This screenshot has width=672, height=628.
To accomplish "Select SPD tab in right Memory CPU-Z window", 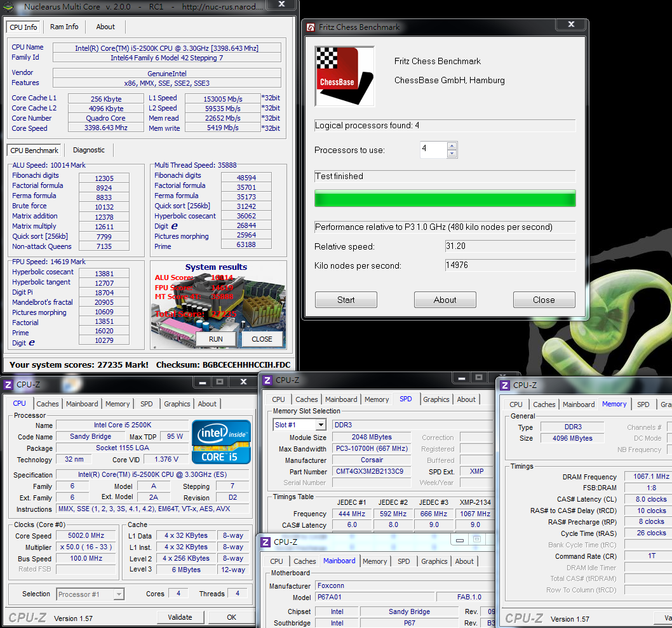I will pyautogui.click(x=643, y=404).
